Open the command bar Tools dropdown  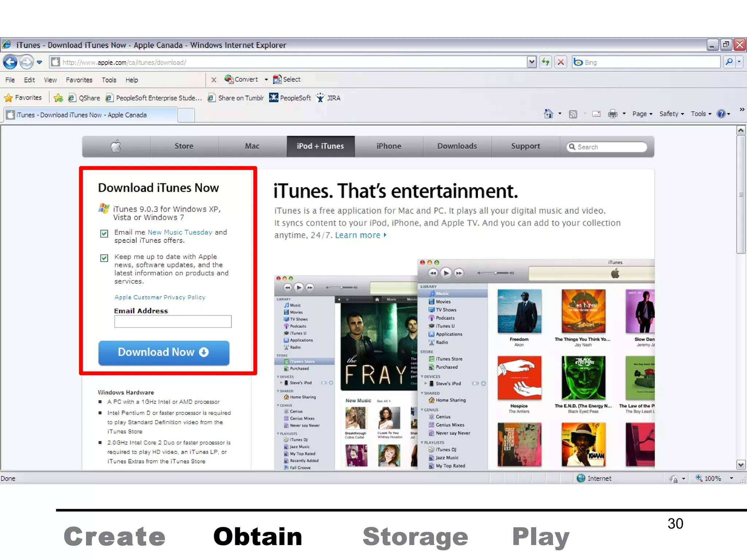coord(701,114)
